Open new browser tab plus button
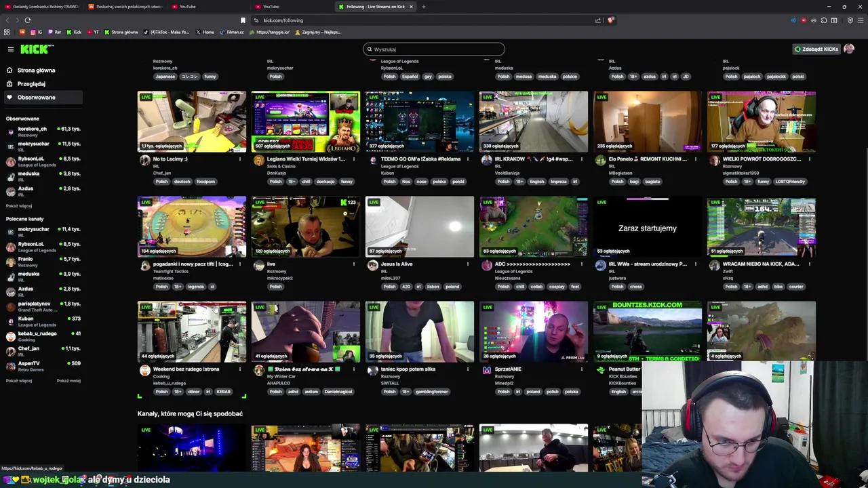 click(x=423, y=7)
